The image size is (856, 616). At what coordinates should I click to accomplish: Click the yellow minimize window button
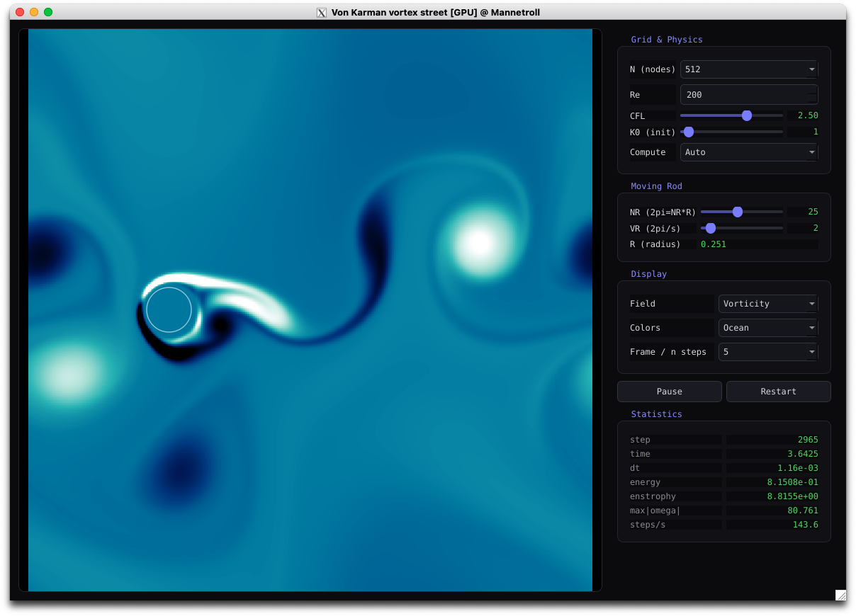point(34,12)
